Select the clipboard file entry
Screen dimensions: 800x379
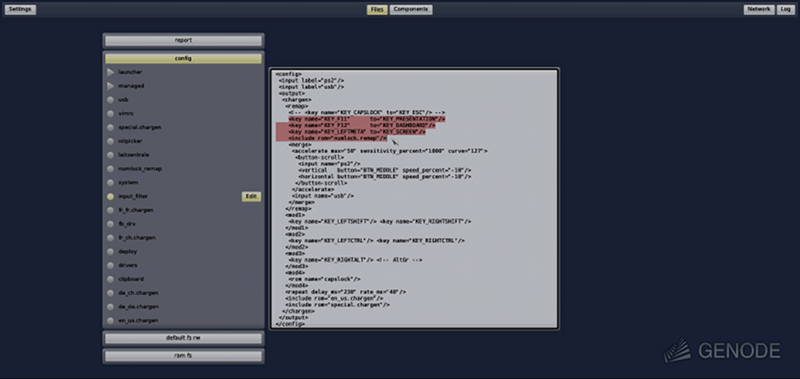coord(131,279)
